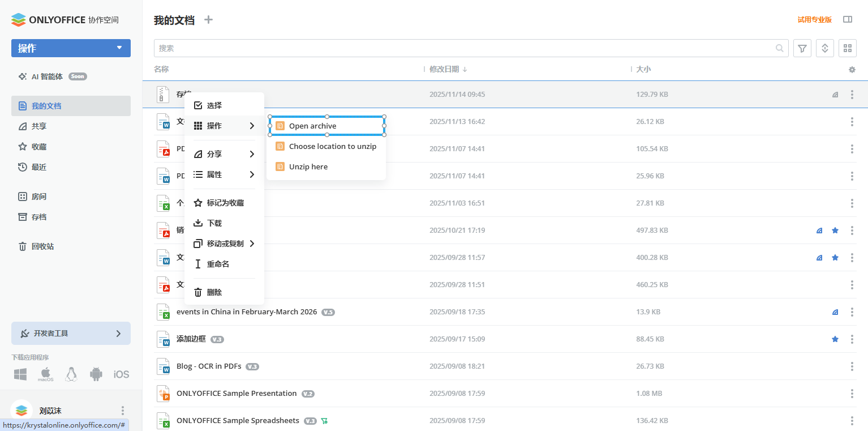
Task: Open file 添加边框
Action: 191,339
